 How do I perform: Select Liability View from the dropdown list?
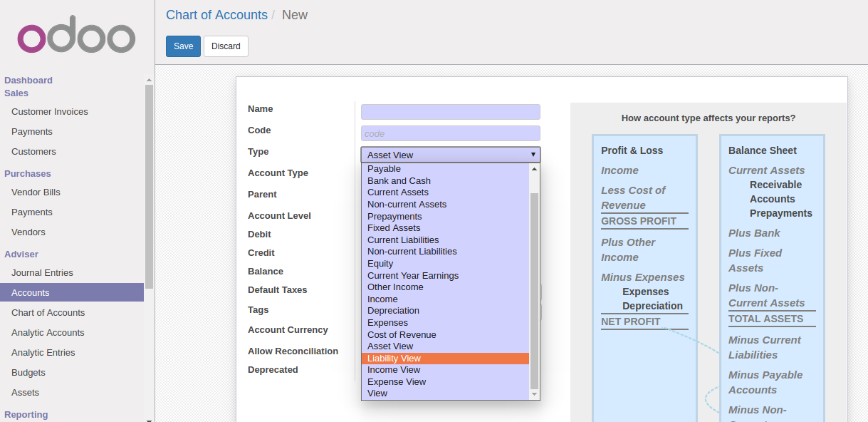point(394,359)
